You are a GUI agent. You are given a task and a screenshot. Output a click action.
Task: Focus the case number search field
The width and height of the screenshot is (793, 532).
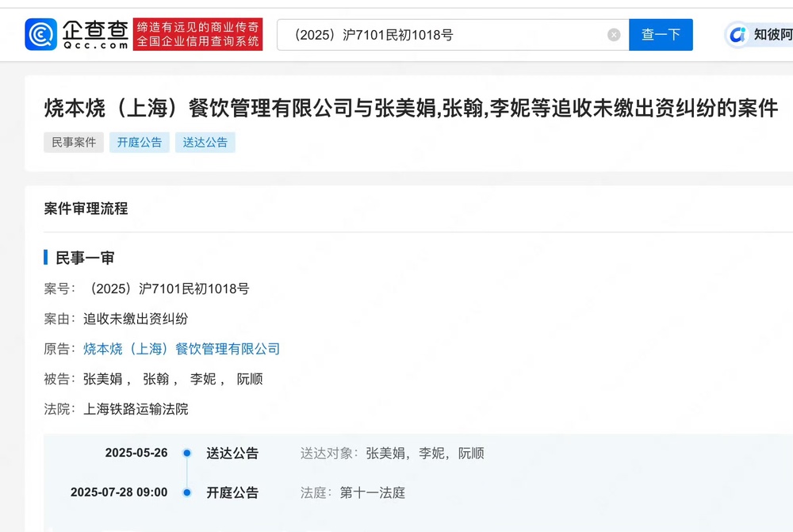pos(444,35)
